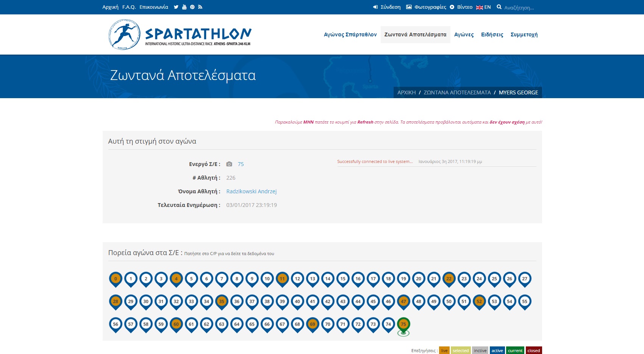This screenshot has width=644, height=354.
Task: Select checkpoint marker 22
Action: [x=449, y=279]
